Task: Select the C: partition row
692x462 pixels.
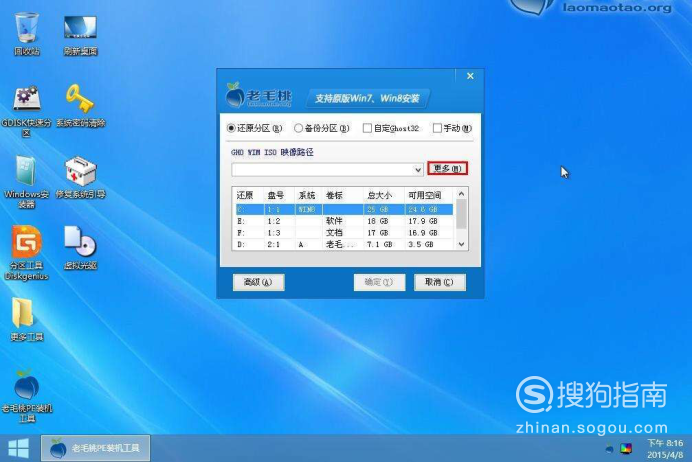Action: click(344, 209)
